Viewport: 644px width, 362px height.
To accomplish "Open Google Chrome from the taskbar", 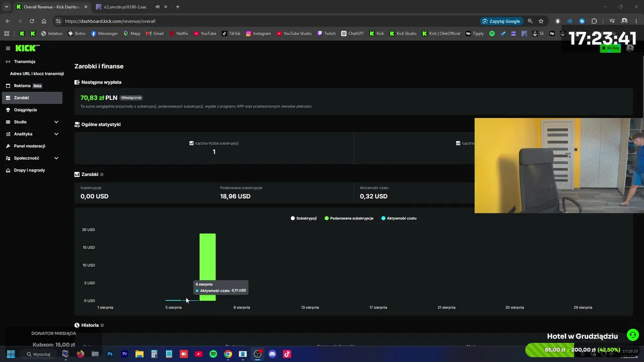I will point(228,354).
